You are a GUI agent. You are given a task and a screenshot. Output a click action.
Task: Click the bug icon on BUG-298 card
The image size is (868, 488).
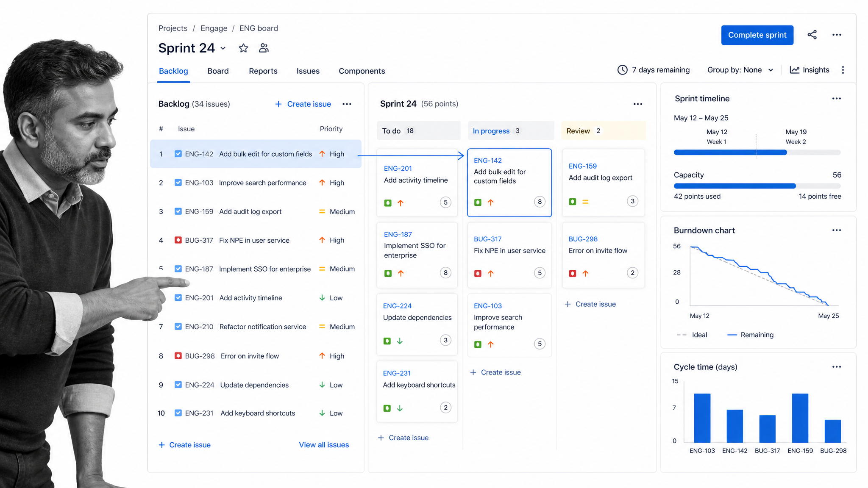click(x=573, y=274)
